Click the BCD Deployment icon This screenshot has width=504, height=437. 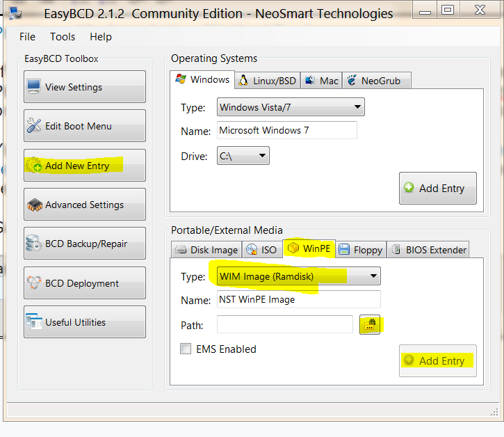[34, 283]
